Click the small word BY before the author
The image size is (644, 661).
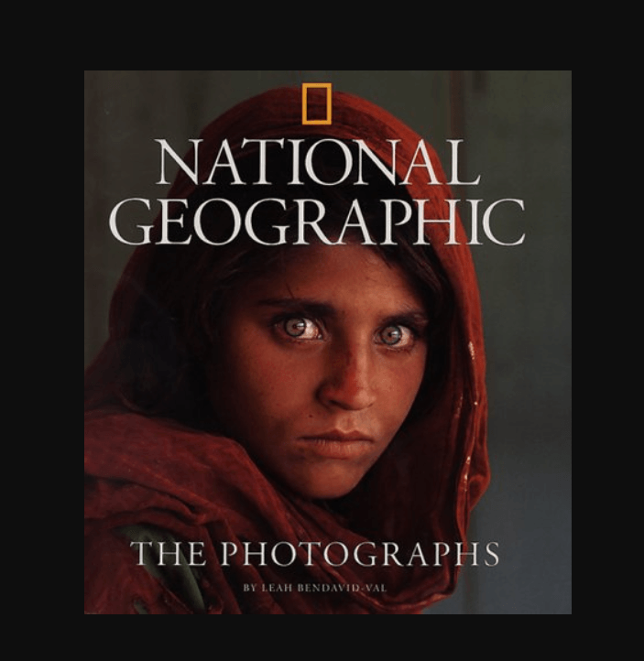coord(249,588)
